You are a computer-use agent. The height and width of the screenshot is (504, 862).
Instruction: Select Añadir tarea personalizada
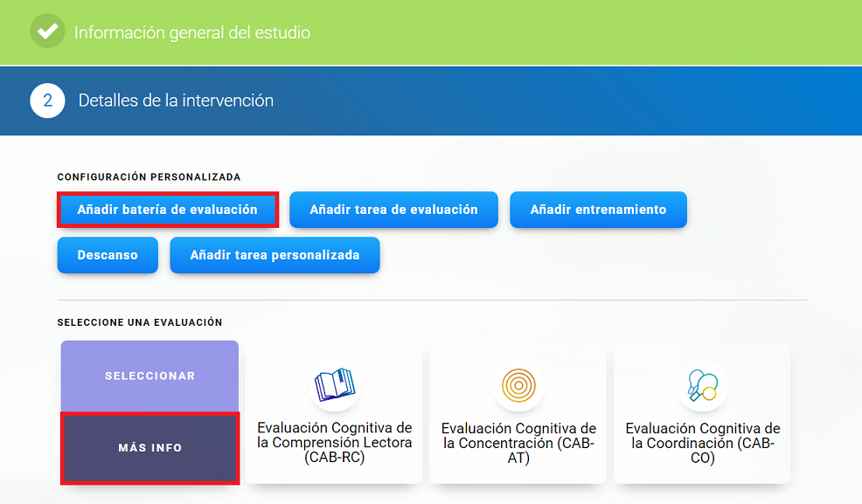[x=275, y=255]
